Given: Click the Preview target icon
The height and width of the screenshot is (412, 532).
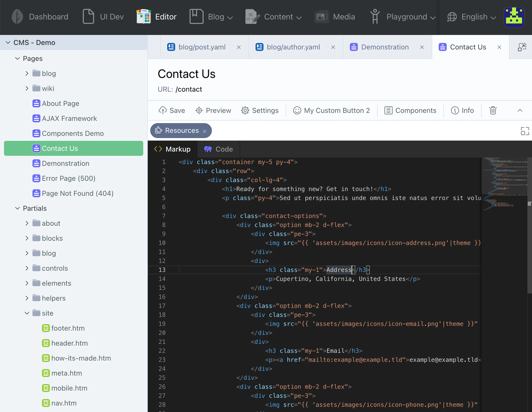Looking at the screenshot, I should 199,110.
